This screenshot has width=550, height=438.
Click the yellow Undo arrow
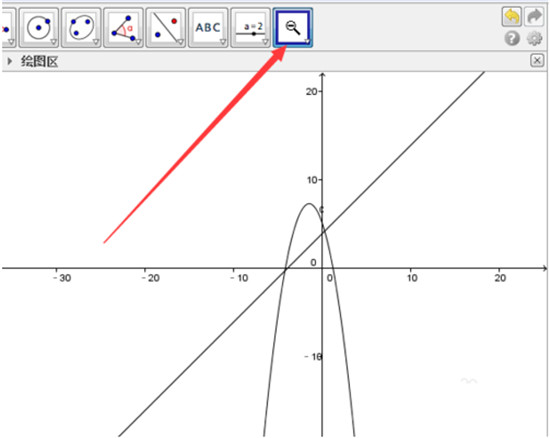pyautogui.click(x=512, y=16)
